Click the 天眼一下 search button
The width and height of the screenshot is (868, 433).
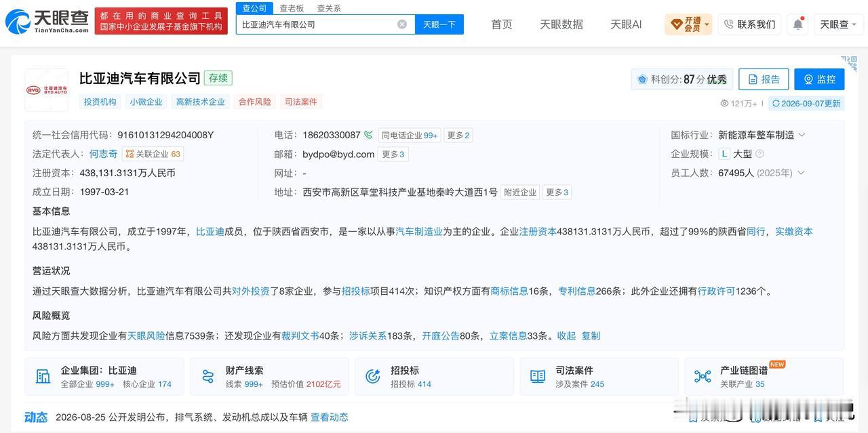click(x=439, y=24)
